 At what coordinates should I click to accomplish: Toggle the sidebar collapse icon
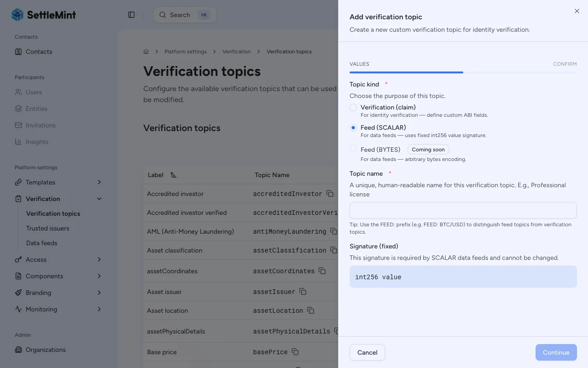(131, 15)
